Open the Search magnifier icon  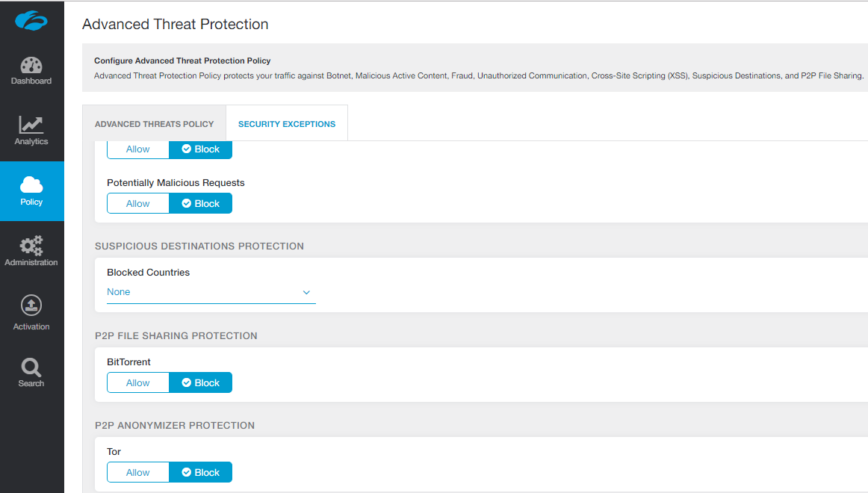click(x=31, y=367)
